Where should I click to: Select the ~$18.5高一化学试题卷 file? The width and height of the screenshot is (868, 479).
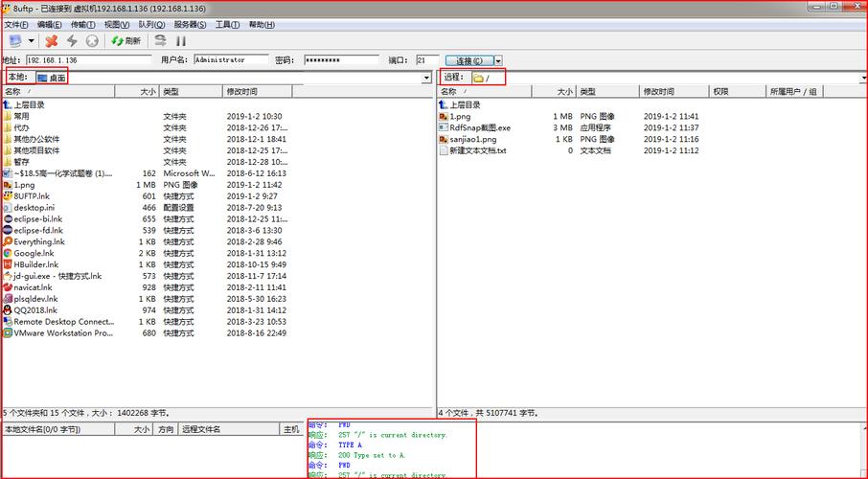[x=63, y=173]
